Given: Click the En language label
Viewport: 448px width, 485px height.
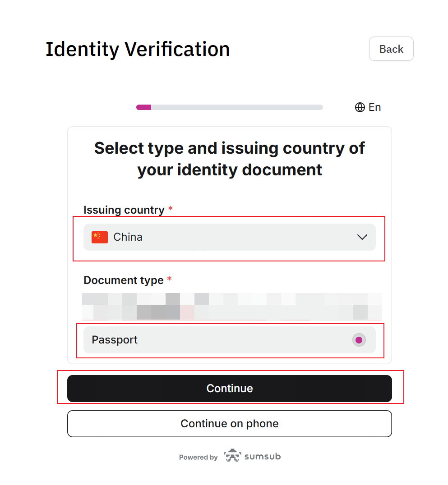Looking at the screenshot, I should tap(374, 107).
